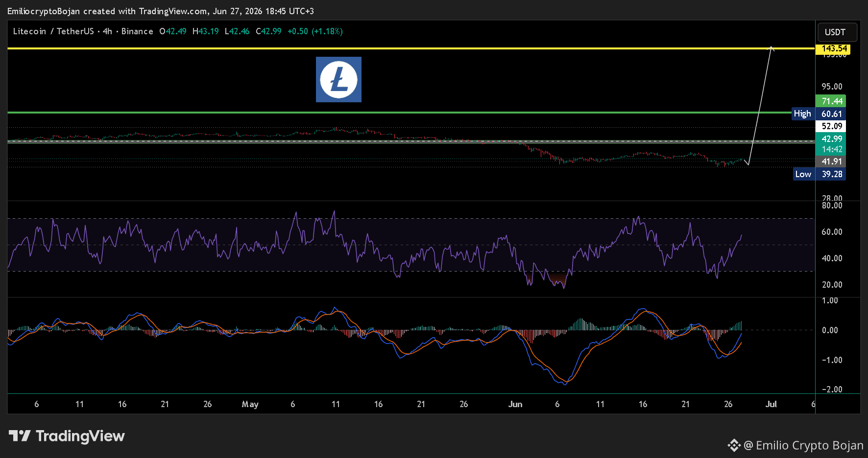Viewport: 868px width, 458px height.
Task: Click the RSI 20.00 scale value
Action: pos(832,285)
